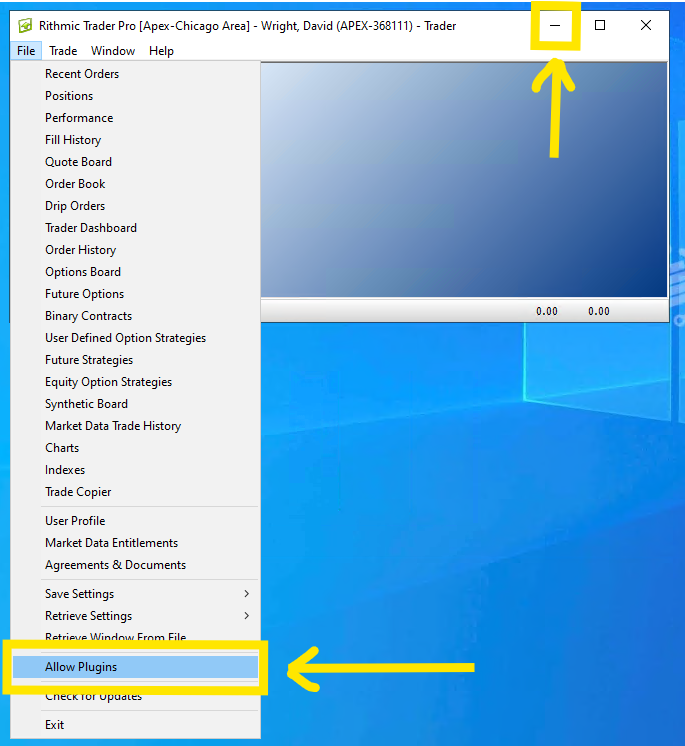Select Future Options
The height and width of the screenshot is (746, 685).
[136, 294]
